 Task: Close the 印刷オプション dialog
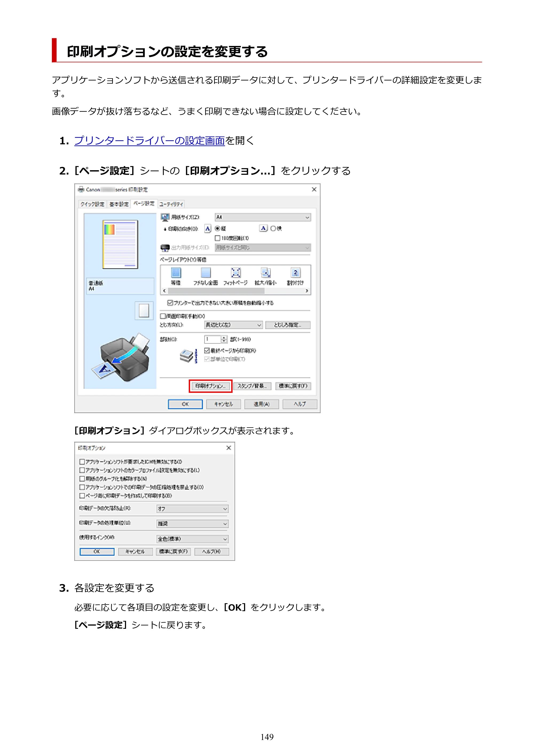click(229, 448)
